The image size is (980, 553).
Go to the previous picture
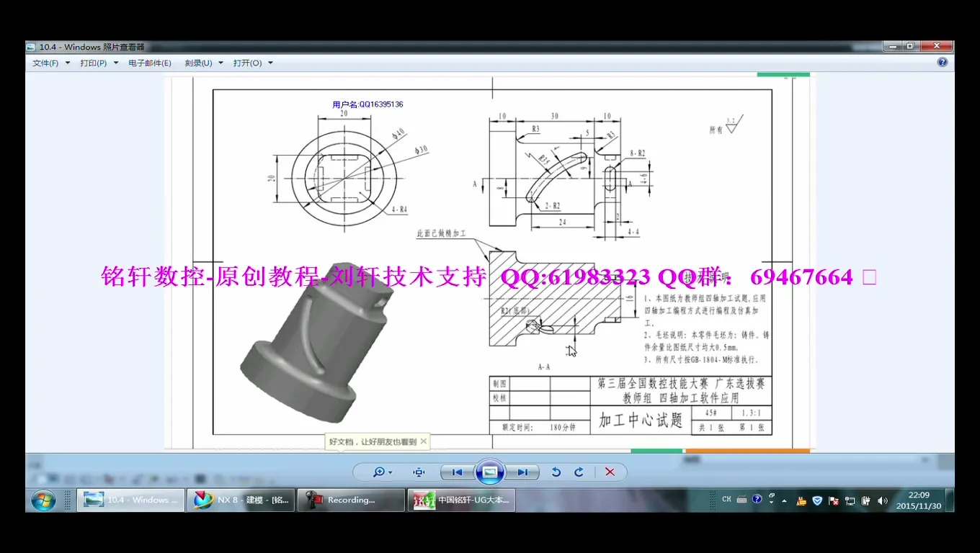[x=455, y=472]
